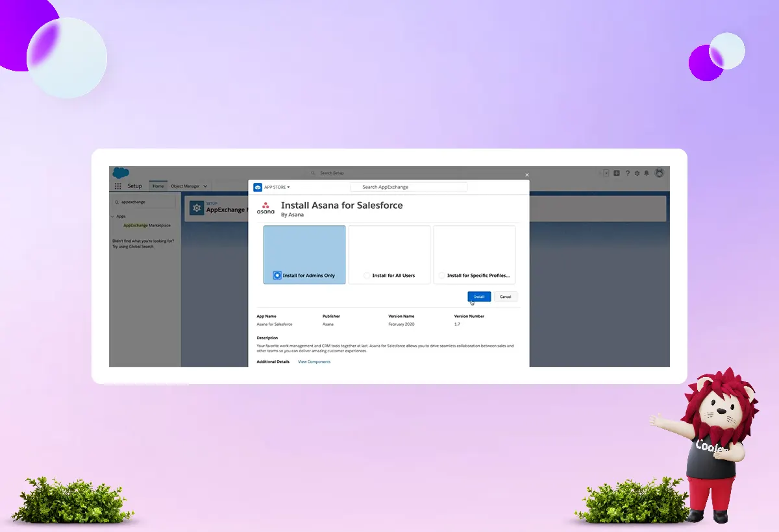The height and width of the screenshot is (532, 779).
Task: Select Install for Admins Only
Action: (x=304, y=254)
